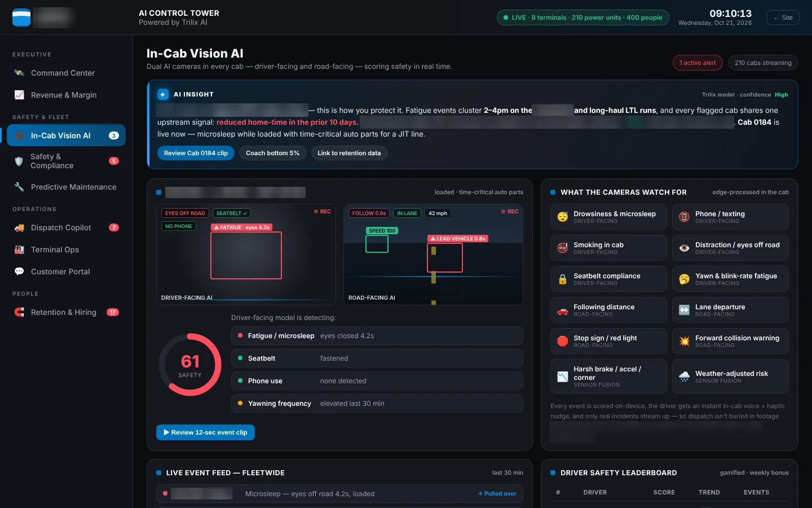The image size is (812, 508).
Task: Click Coach bottom 5% button
Action: pos(273,153)
